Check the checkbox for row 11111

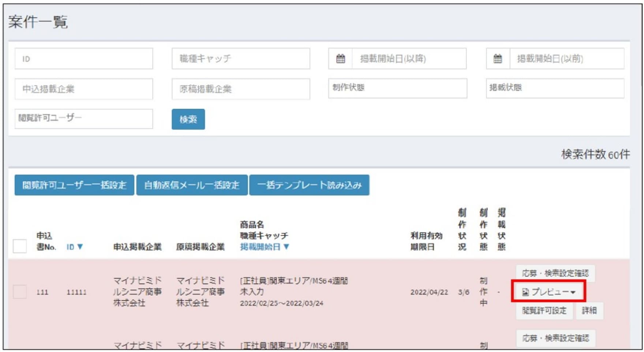20,292
